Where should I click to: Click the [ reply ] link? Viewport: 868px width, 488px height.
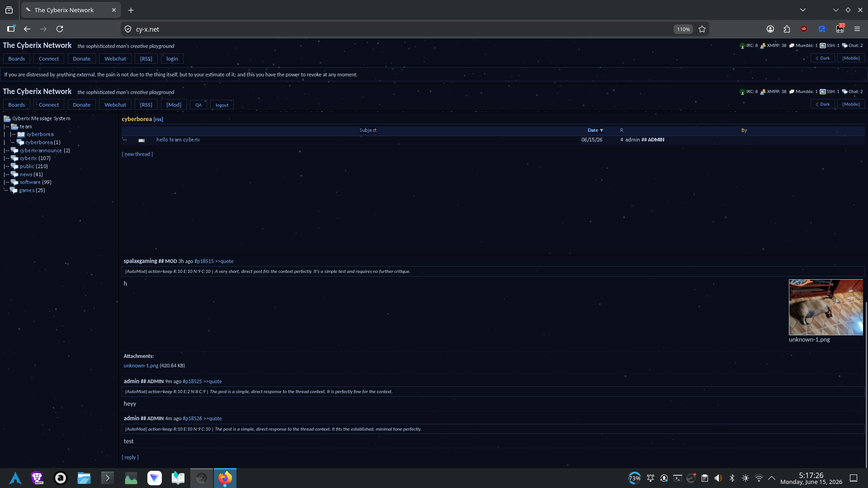130,457
